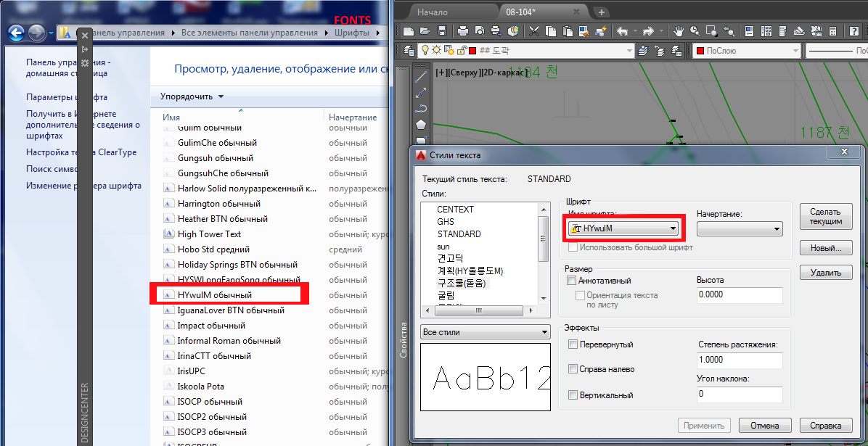Toggle the Использовать большой шрифт checkbox
868x446 pixels.
point(573,247)
